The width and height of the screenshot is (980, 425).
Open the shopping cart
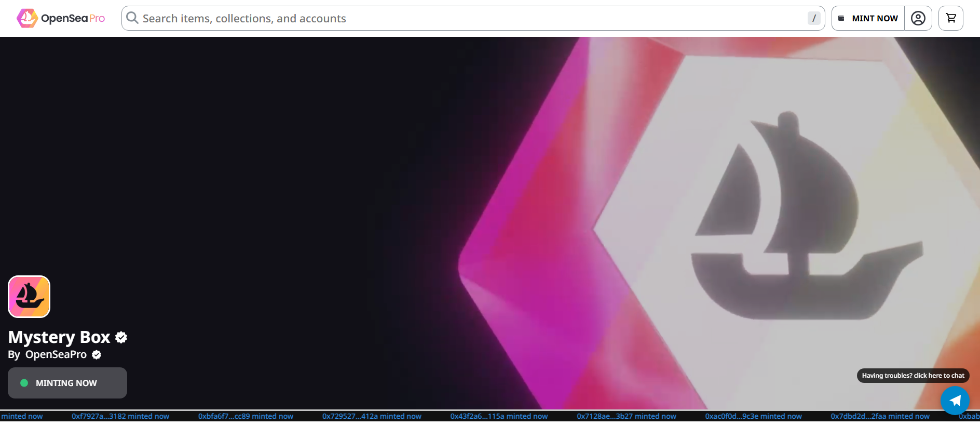click(x=951, y=18)
